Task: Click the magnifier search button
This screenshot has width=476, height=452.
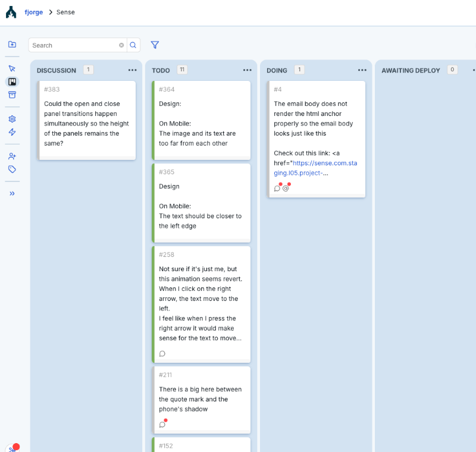Action: (x=133, y=45)
